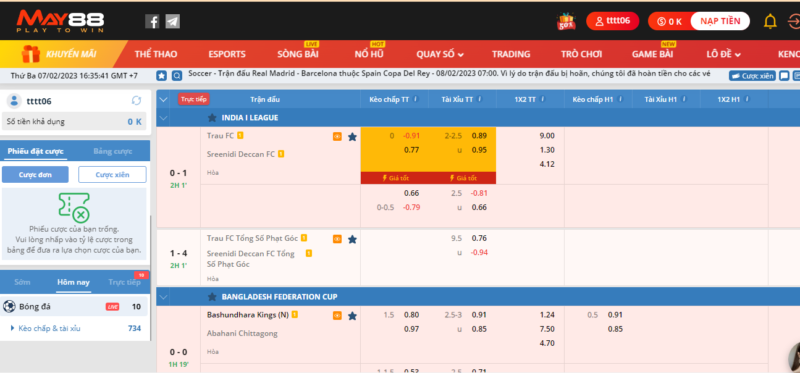Click the Giá tốt label under Kèo chấp TT

click(x=395, y=178)
